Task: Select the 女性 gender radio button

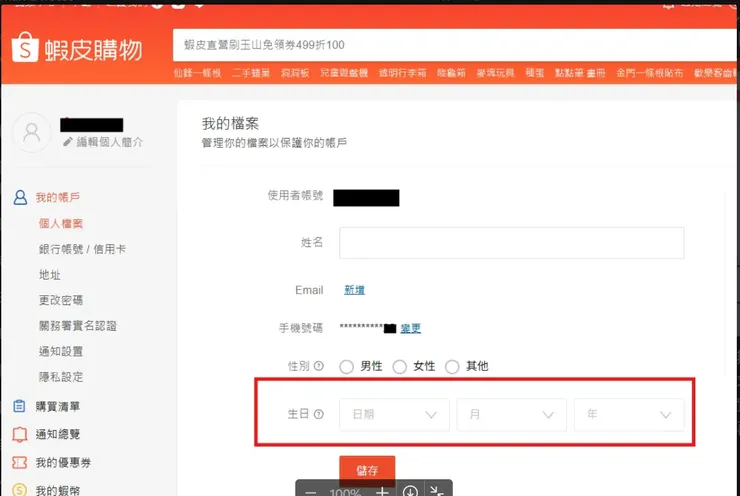Action: click(x=399, y=367)
